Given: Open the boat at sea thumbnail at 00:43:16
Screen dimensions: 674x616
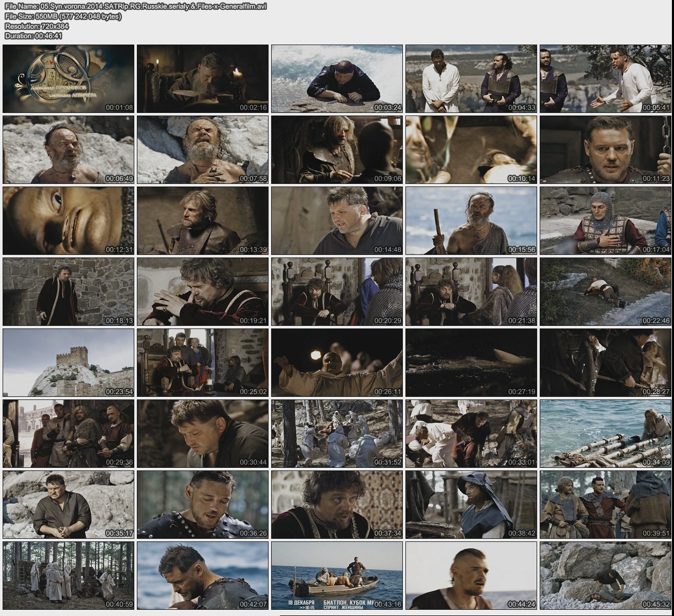Looking at the screenshot, I should (x=337, y=576).
